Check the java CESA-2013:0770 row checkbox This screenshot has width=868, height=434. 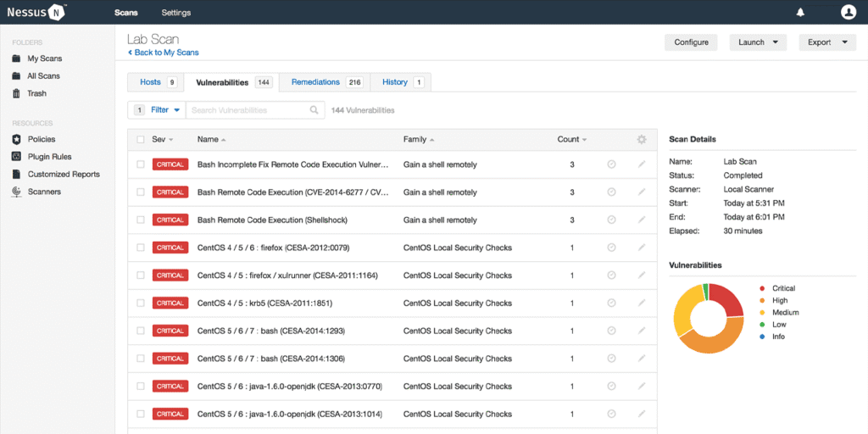(x=141, y=386)
